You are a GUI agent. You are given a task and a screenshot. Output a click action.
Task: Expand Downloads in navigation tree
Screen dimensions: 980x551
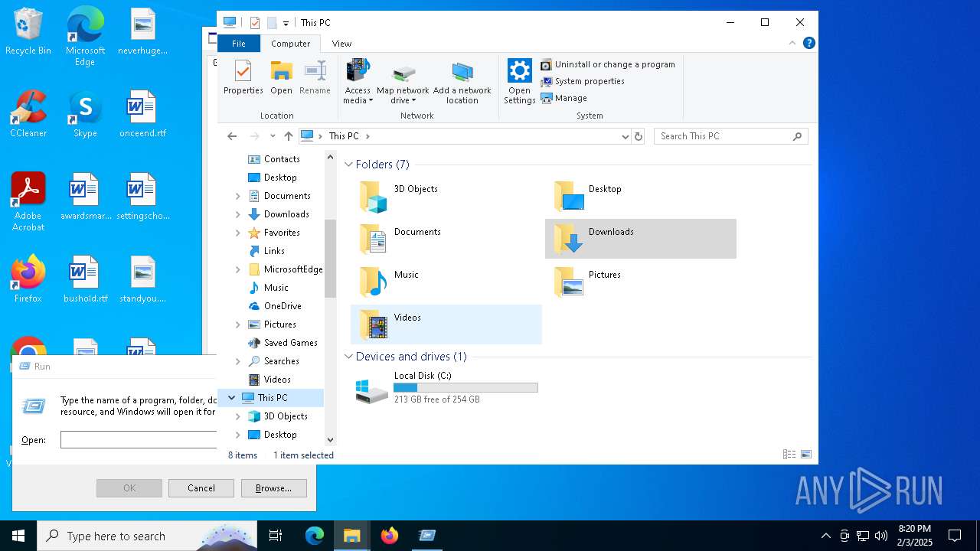click(x=238, y=214)
